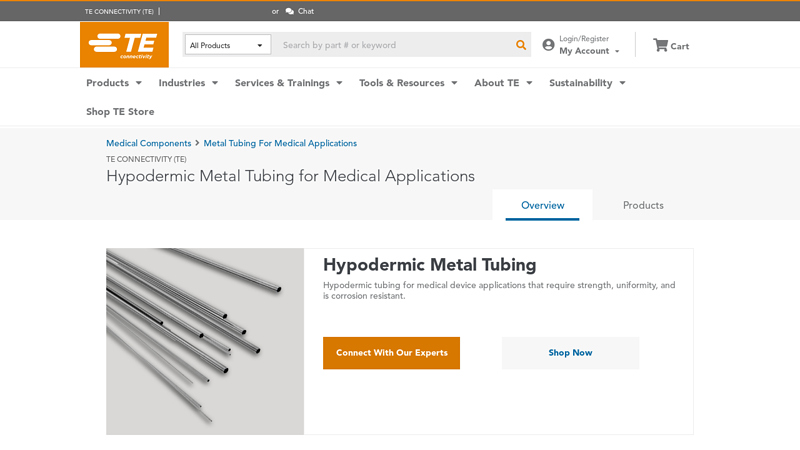800x450 pixels.
Task: Expand the Sustainability menu arrow
Action: pos(622,83)
